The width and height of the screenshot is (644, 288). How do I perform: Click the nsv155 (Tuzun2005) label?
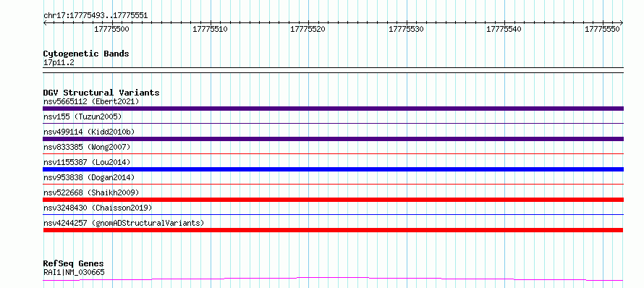tap(82, 117)
